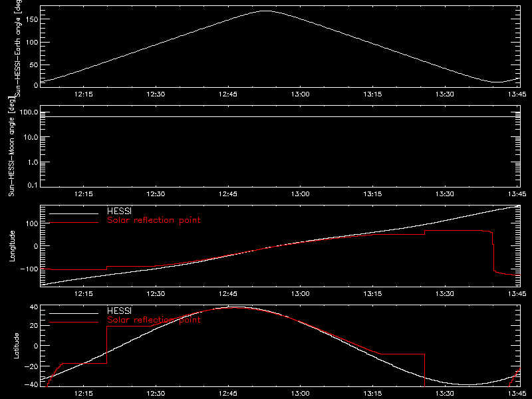532x399 pixels.
Task: Click the flat Sun-HESSI-Moon angle line
Action: pos(280,117)
